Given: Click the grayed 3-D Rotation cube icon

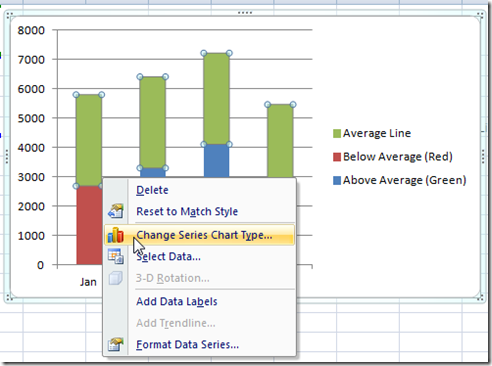Looking at the screenshot, I should [116, 278].
